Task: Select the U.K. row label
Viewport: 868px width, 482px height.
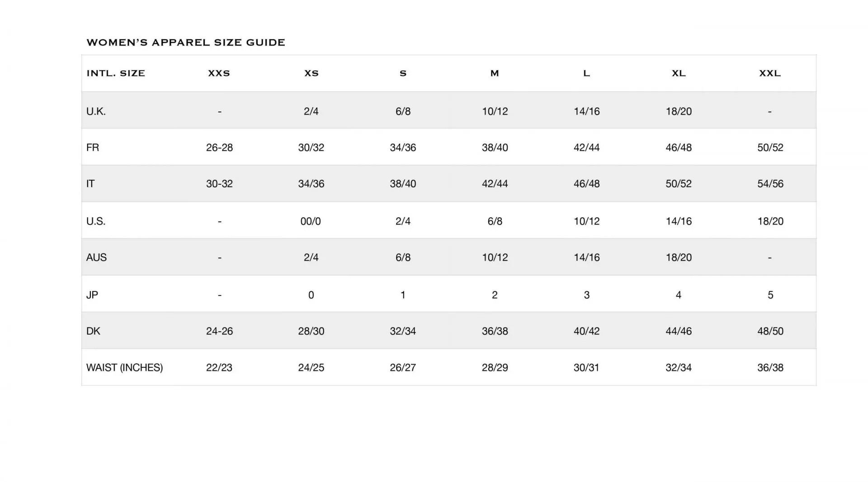Action: (96, 111)
